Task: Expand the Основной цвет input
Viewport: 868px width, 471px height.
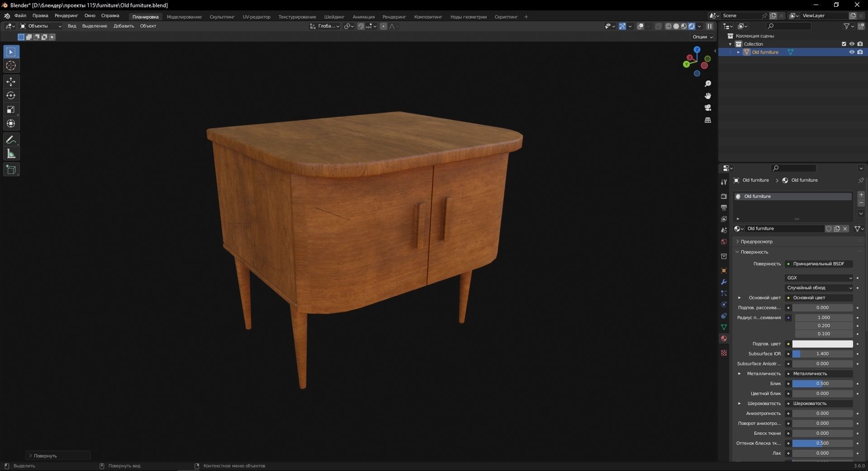Action: pos(740,298)
